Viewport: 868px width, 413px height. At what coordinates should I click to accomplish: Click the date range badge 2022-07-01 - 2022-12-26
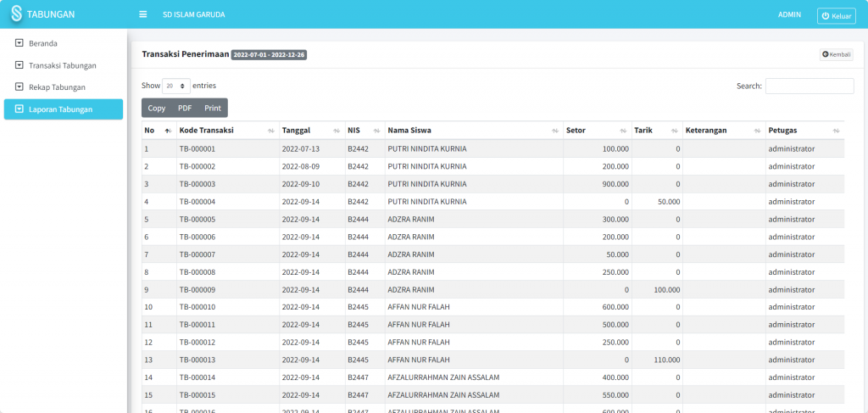[269, 55]
